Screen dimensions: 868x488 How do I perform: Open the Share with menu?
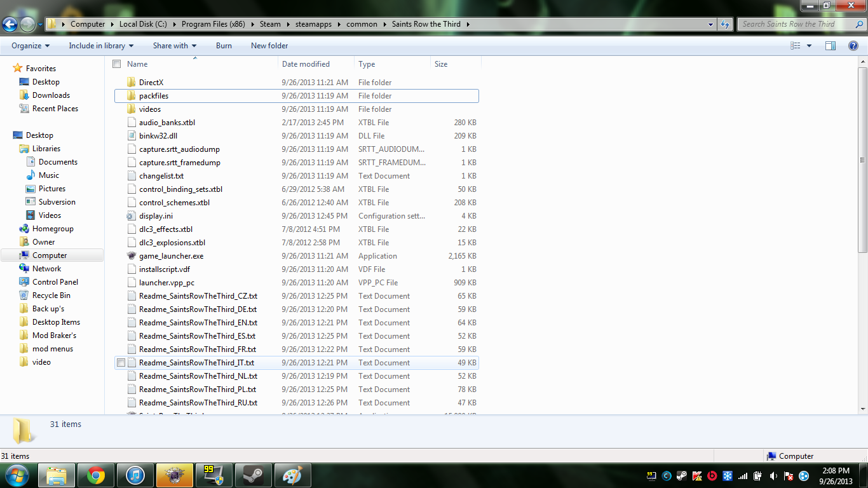pos(175,46)
